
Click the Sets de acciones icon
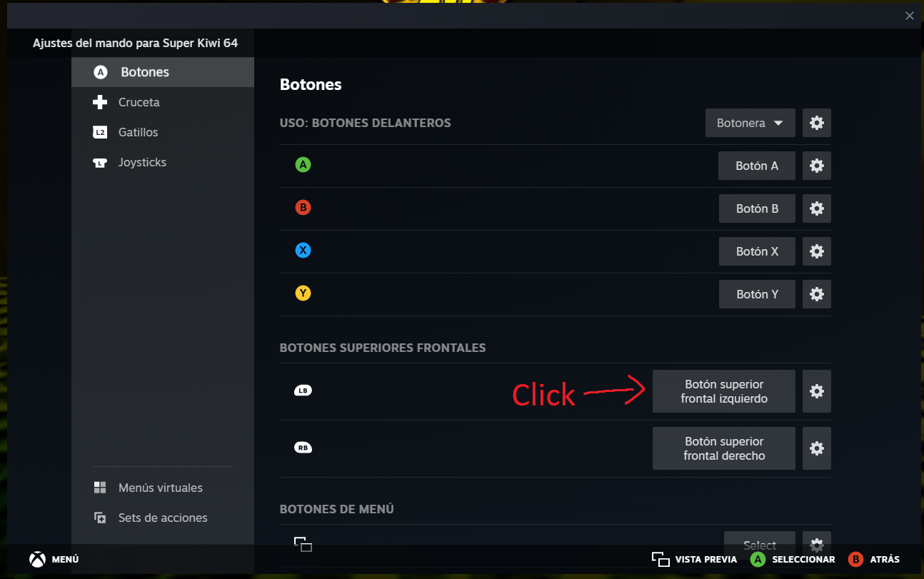coord(99,517)
